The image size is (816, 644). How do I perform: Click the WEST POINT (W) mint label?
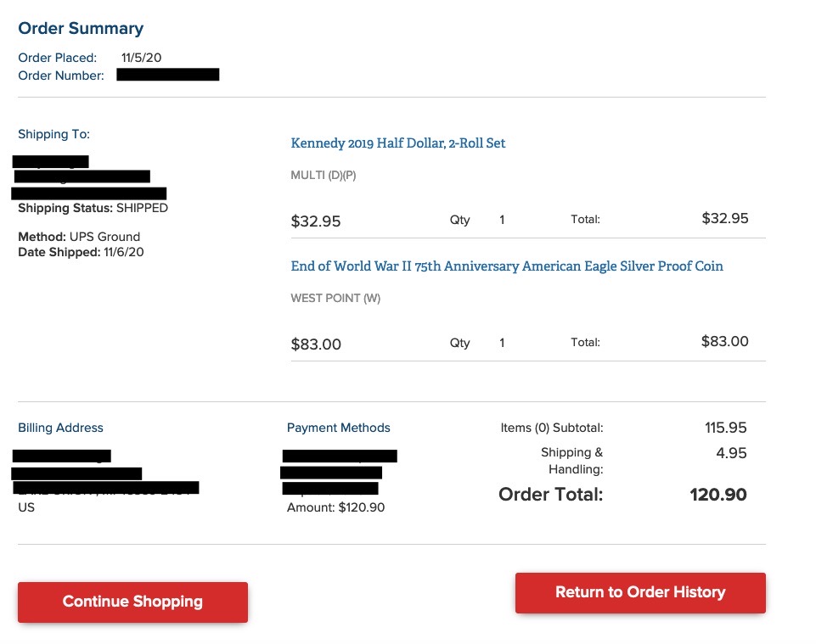tap(335, 299)
